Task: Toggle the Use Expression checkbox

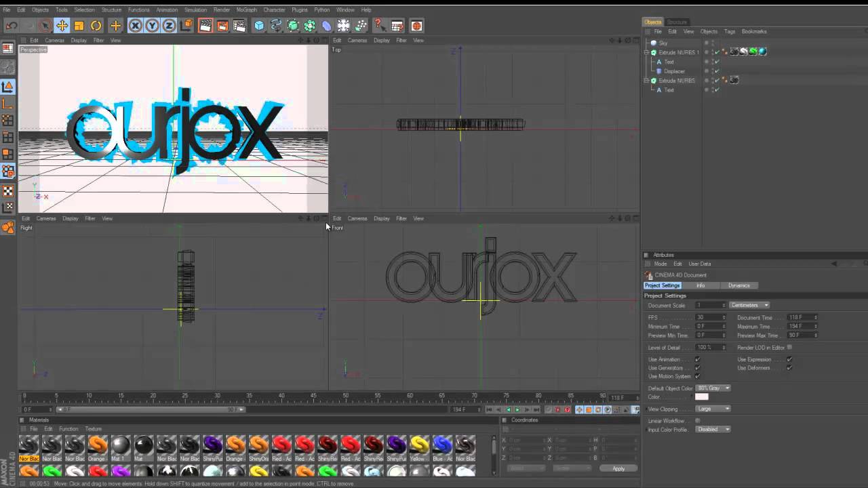Action: pyautogui.click(x=789, y=359)
